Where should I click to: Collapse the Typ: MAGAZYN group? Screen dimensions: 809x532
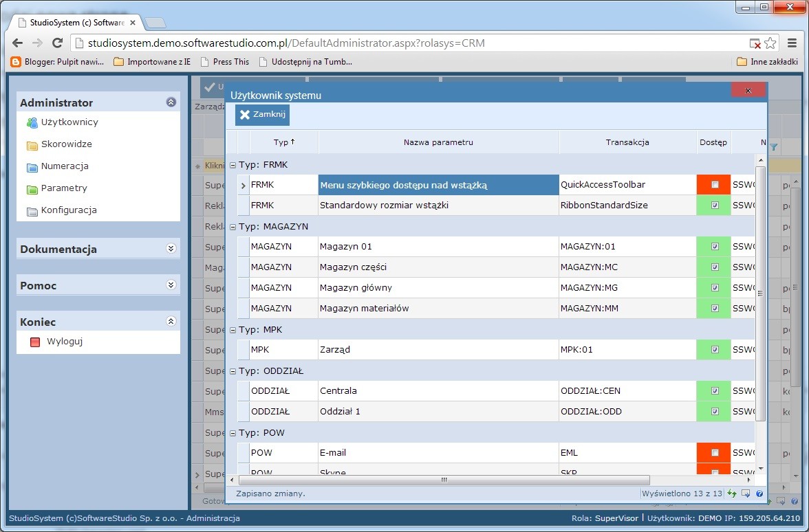coord(233,227)
